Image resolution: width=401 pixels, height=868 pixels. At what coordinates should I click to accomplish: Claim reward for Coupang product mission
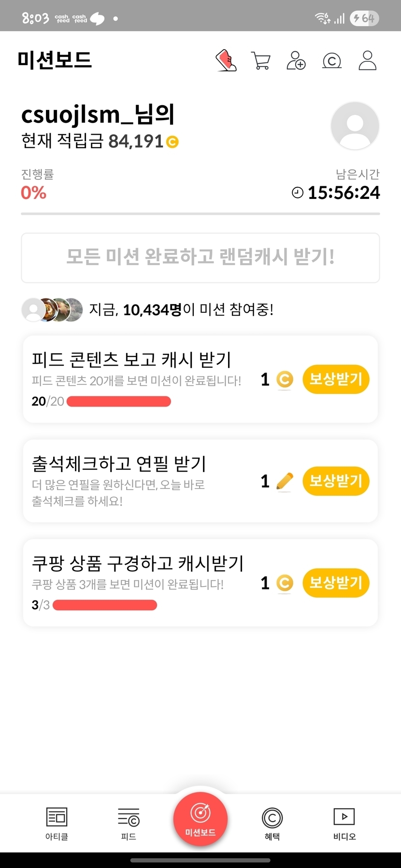[336, 583]
